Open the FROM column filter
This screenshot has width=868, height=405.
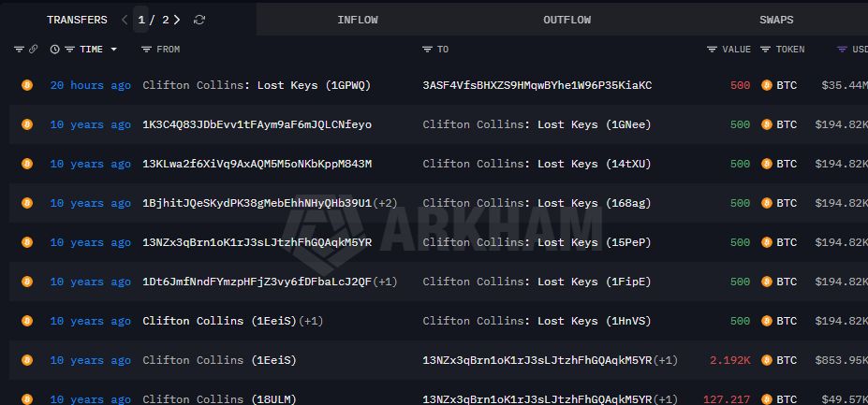(x=147, y=50)
